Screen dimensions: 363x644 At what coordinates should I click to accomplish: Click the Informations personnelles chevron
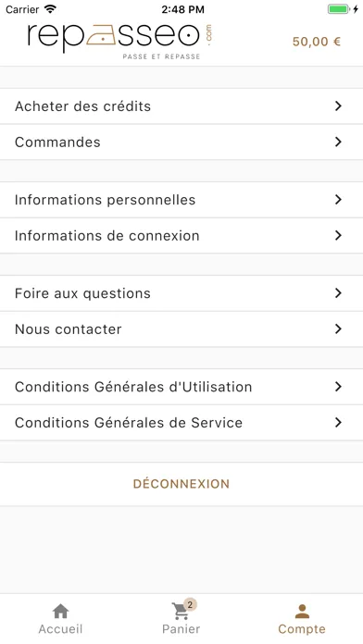pyautogui.click(x=338, y=200)
